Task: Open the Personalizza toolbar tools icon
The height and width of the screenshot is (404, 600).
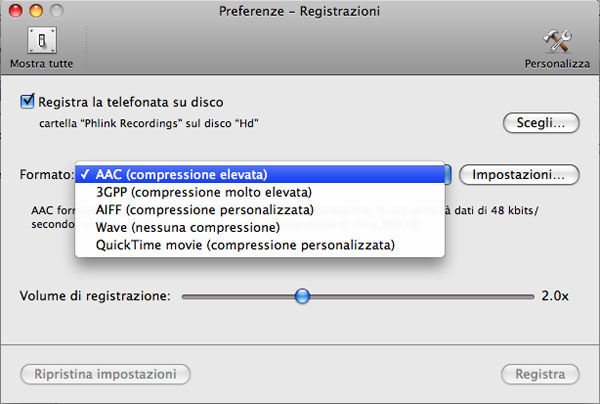Action: (x=555, y=41)
